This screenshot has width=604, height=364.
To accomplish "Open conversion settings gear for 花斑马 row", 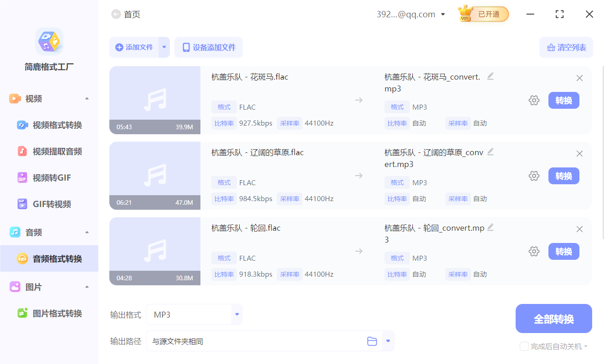I will (534, 100).
